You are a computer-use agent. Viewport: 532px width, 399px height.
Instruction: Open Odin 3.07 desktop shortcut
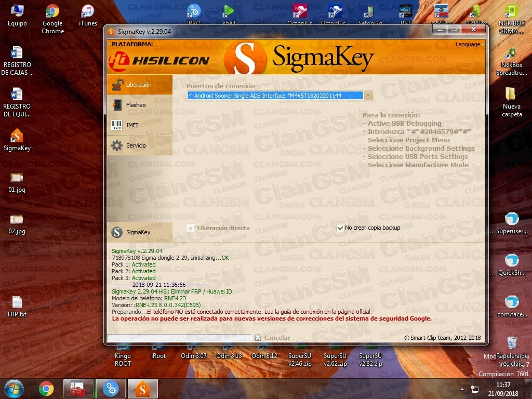coord(194,352)
